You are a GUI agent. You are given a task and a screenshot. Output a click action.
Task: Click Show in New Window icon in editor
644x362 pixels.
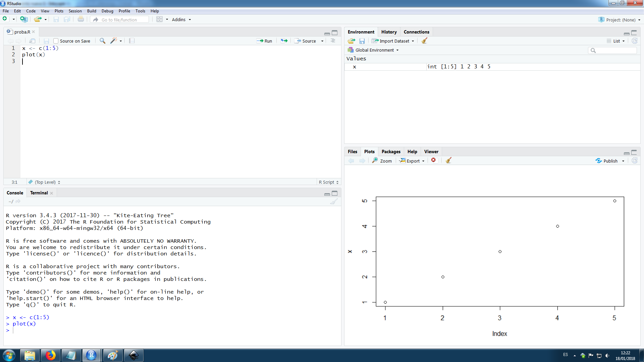tap(32, 41)
